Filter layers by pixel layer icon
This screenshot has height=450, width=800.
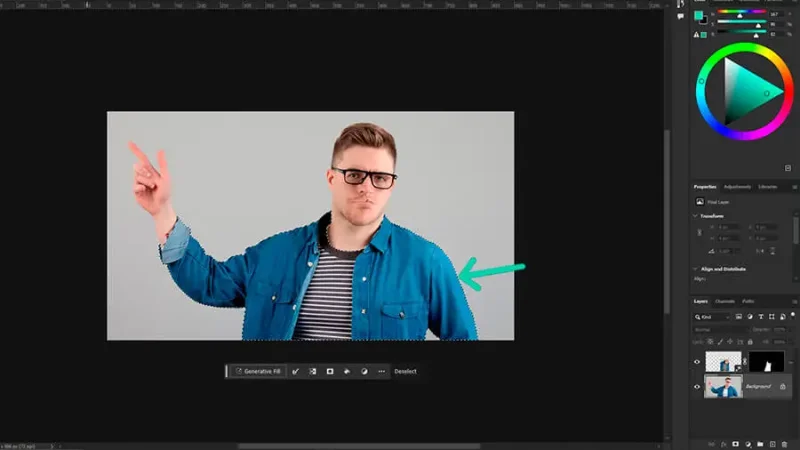pyautogui.click(x=738, y=317)
